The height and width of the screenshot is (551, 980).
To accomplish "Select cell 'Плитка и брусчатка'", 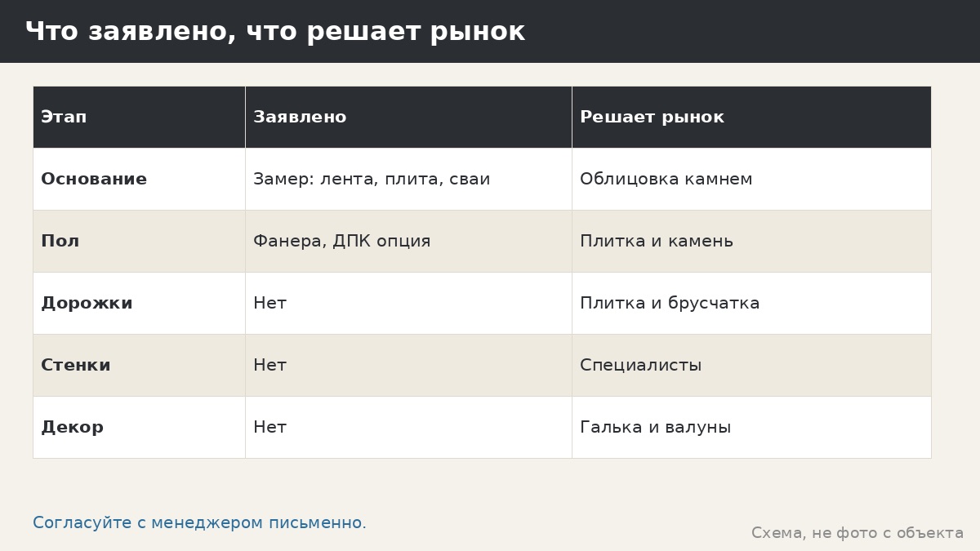I will point(751,303).
